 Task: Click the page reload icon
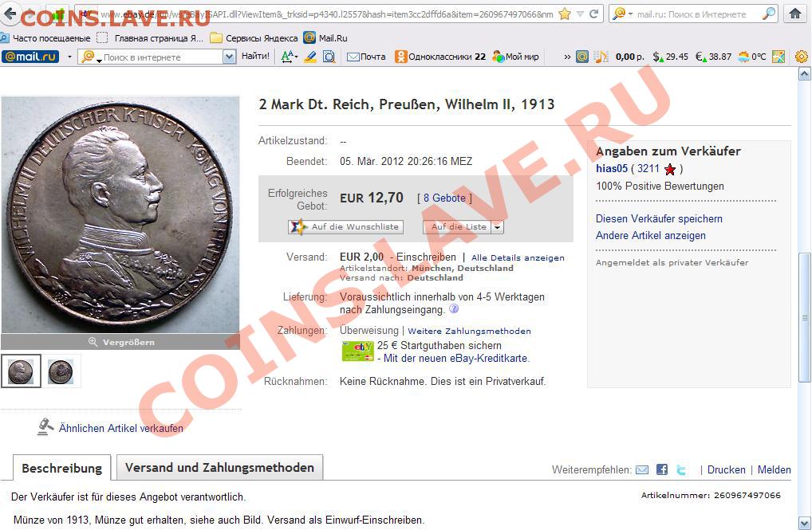pos(593,14)
